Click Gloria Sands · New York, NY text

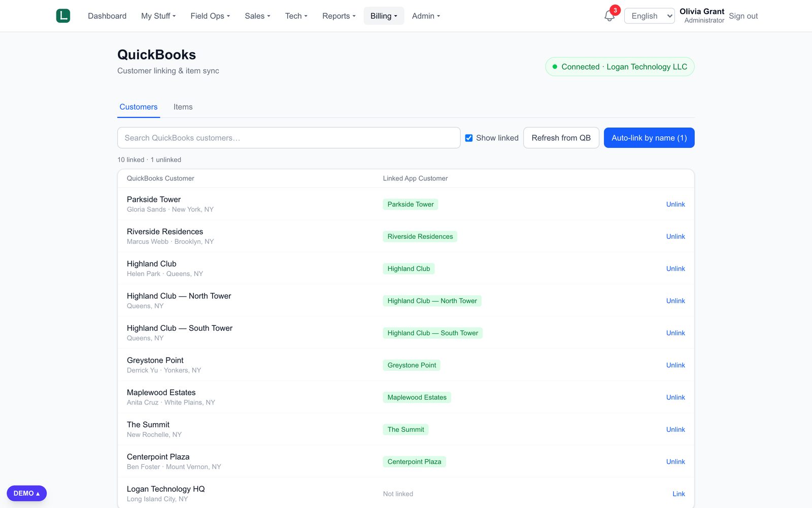pos(170,209)
